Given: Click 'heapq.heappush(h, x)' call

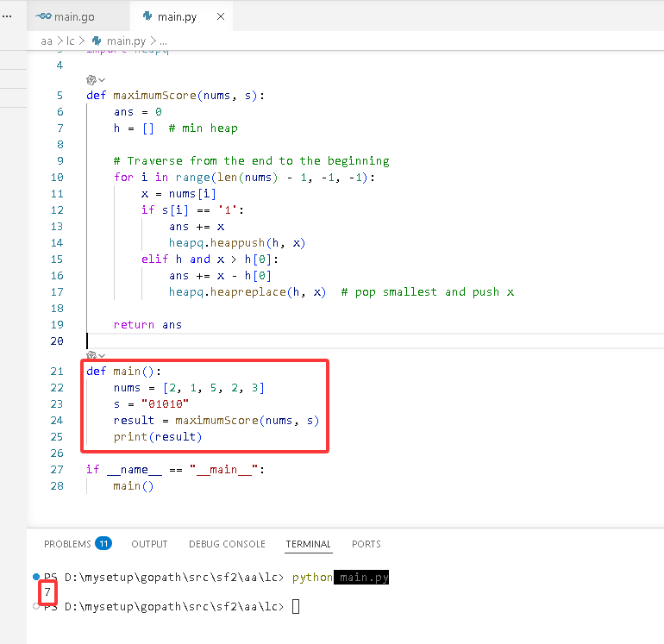Looking at the screenshot, I should click(x=237, y=243).
